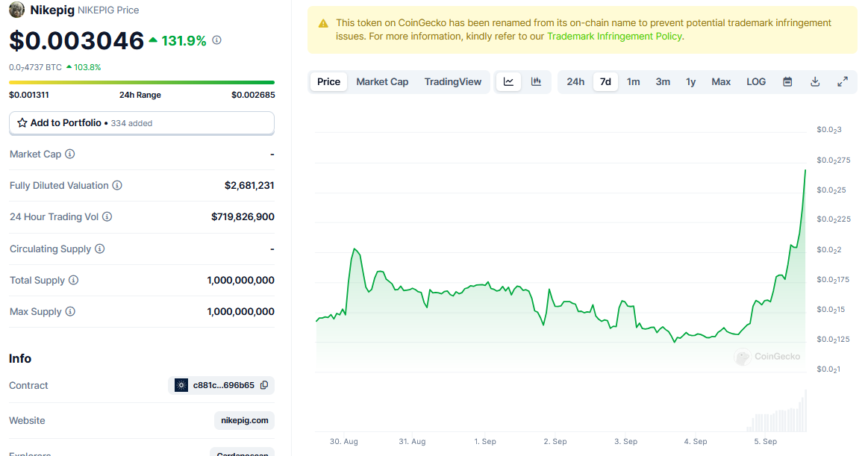868x456 pixels.
Task: Download chart data icon
Action: (815, 82)
